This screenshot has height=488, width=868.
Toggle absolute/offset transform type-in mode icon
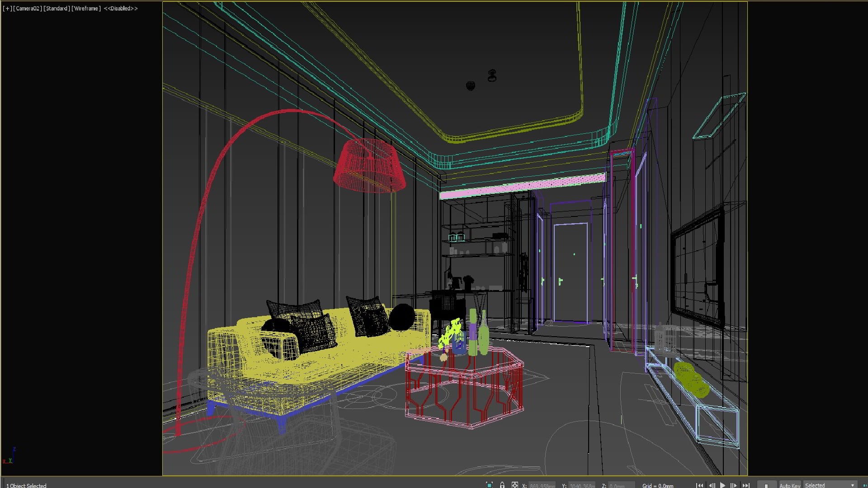click(515, 485)
